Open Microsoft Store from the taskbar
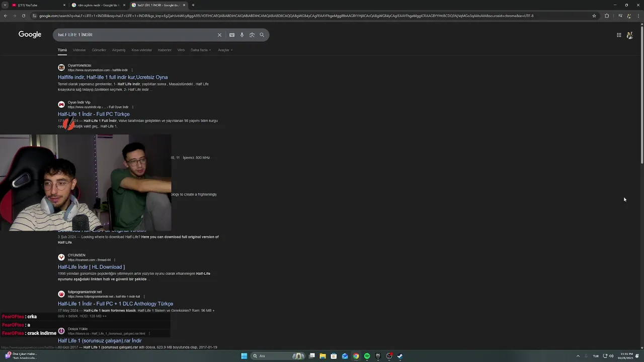The image size is (644, 362). pyautogui.click(x=334, y=356)
